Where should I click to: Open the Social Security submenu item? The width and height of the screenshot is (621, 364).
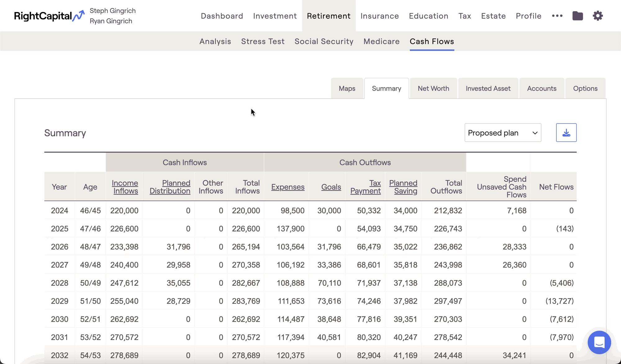(x=324, y=41)
